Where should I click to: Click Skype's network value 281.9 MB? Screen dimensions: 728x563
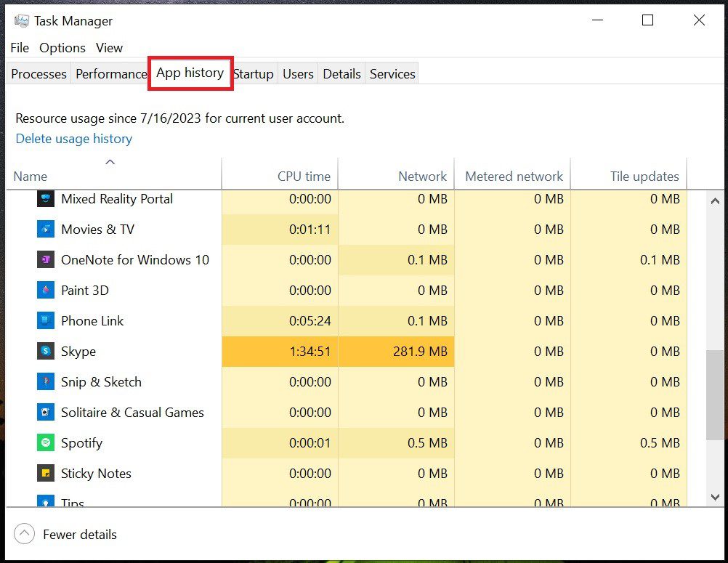(396, 352)
